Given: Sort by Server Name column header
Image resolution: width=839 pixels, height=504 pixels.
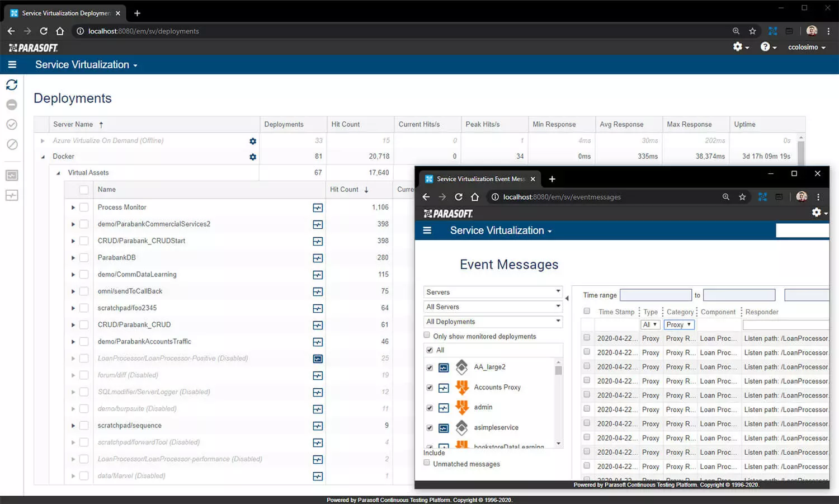Looking at the screenshot, I should point(78,124).
